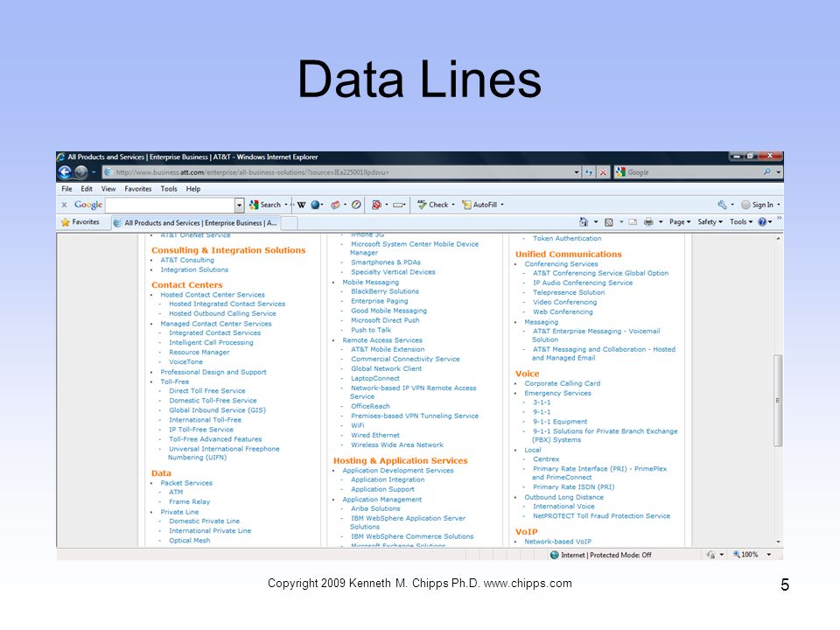Click the Home icon in the command bar

[584, 221]
